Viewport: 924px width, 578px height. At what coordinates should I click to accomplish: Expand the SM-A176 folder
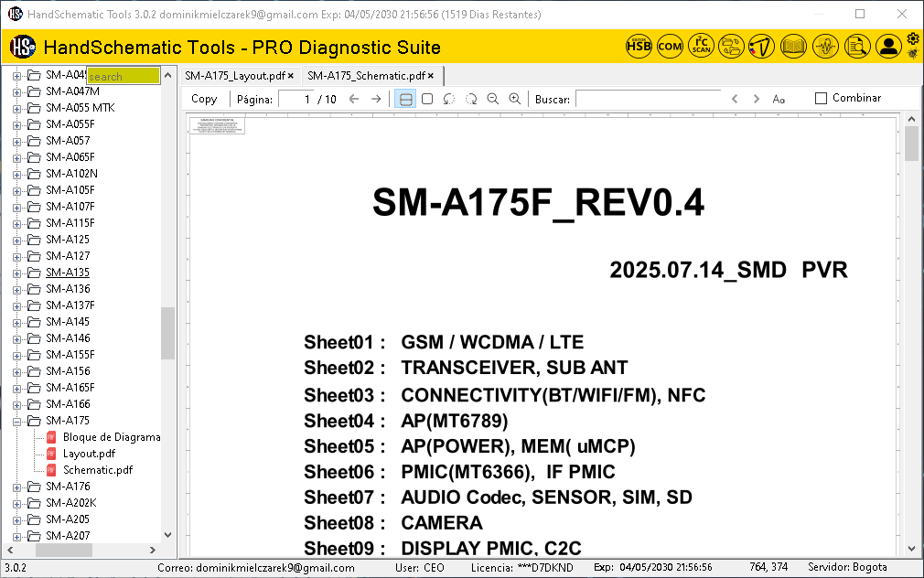point(17,487)
